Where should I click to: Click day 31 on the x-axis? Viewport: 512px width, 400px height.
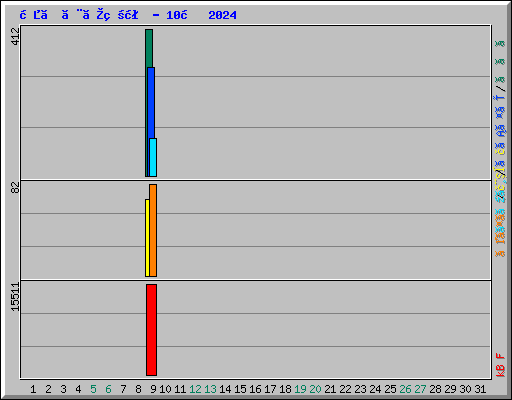[480, 389]
